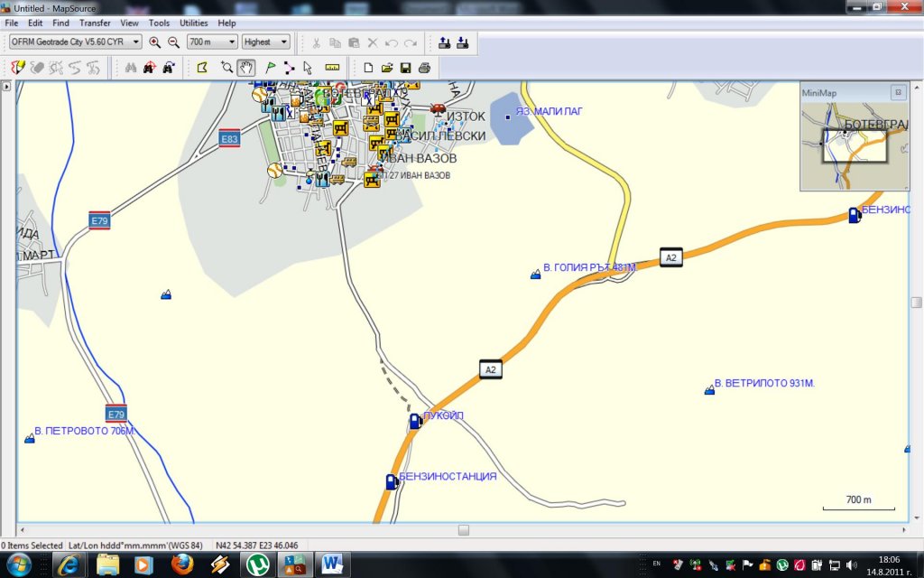The image size is (924, 578).
Task: Select the Measure distance ruler tool
Action: [332, 68]
